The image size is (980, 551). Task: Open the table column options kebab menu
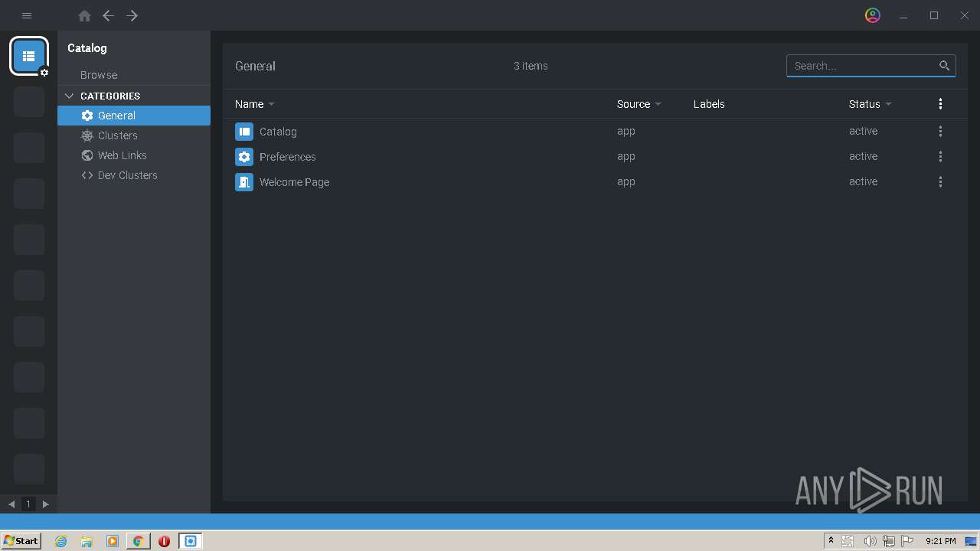coord(940,104)
